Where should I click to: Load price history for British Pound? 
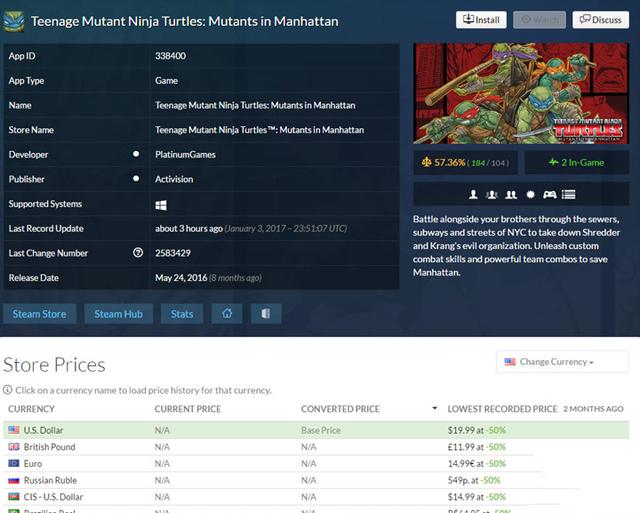click(x=49, y=447)
